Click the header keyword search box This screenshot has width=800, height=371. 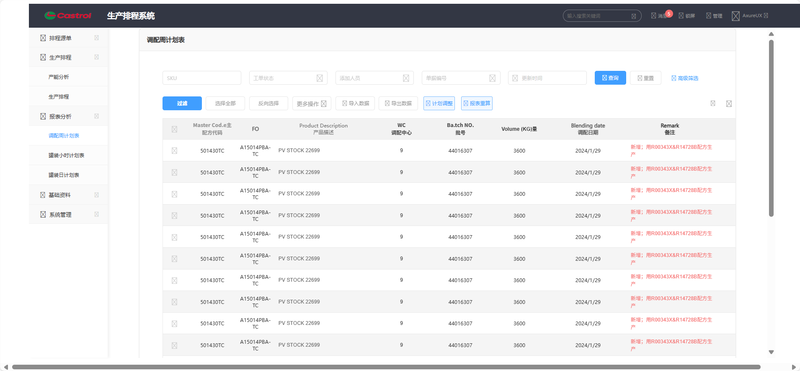point(602,16)
